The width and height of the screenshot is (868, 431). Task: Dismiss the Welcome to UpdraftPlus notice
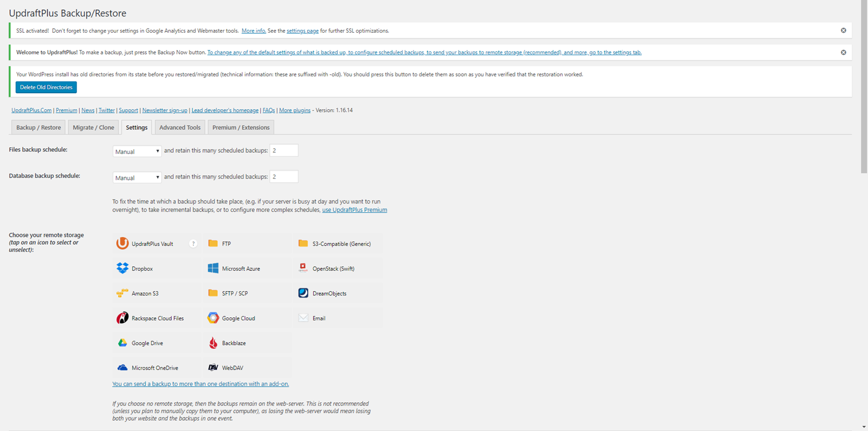click(x=843, y=52)
